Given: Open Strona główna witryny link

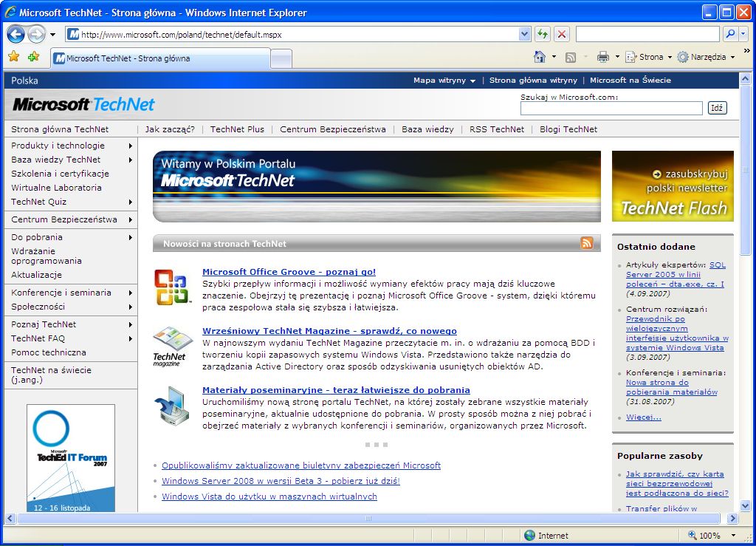Looking at the screenshot, I should tap(533, 80).
